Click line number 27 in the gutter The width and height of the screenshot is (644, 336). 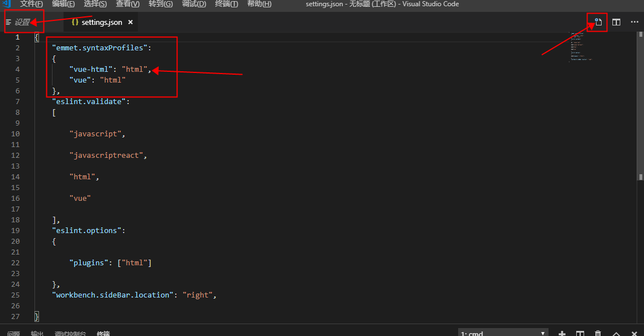15,316
